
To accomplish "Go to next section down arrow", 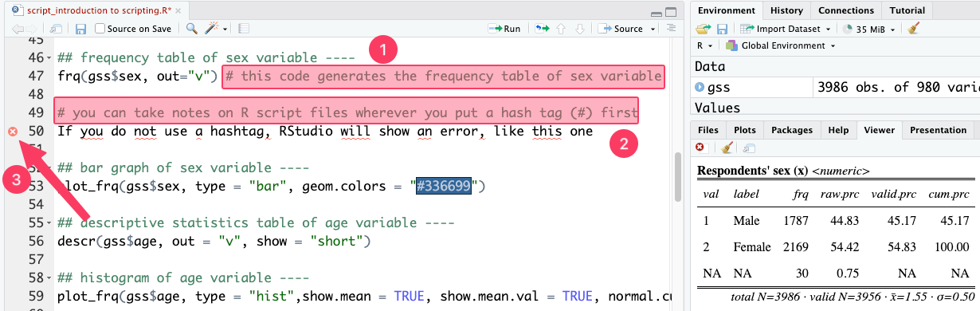I will point(580,29).
